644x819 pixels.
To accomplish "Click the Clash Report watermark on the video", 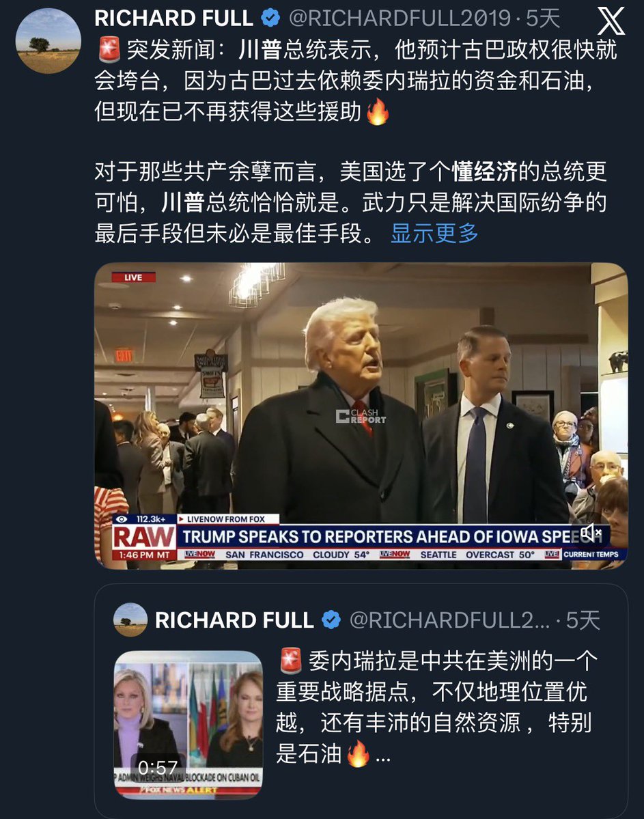I will click(361, 416).
